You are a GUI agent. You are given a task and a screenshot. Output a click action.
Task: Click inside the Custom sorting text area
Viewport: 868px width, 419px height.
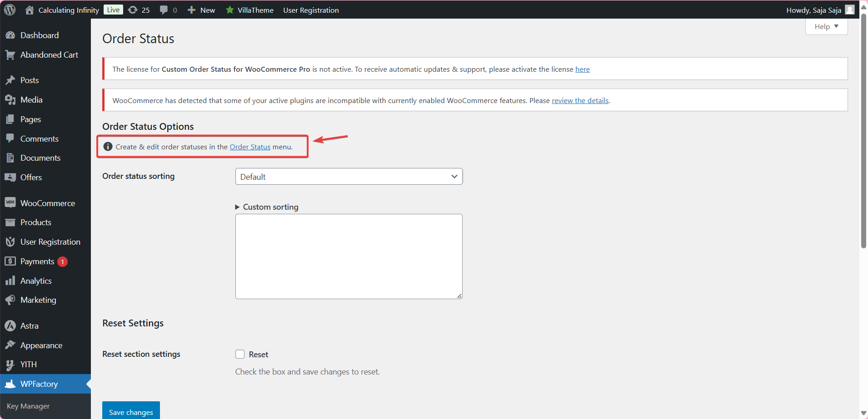(x=348, y=256)
